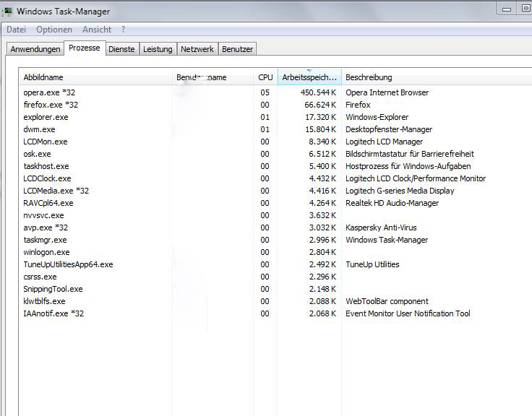The height and width of the screenshot is (416, 532).
Task: Click the 450.544 K memory value
Action: click(318, 92)
